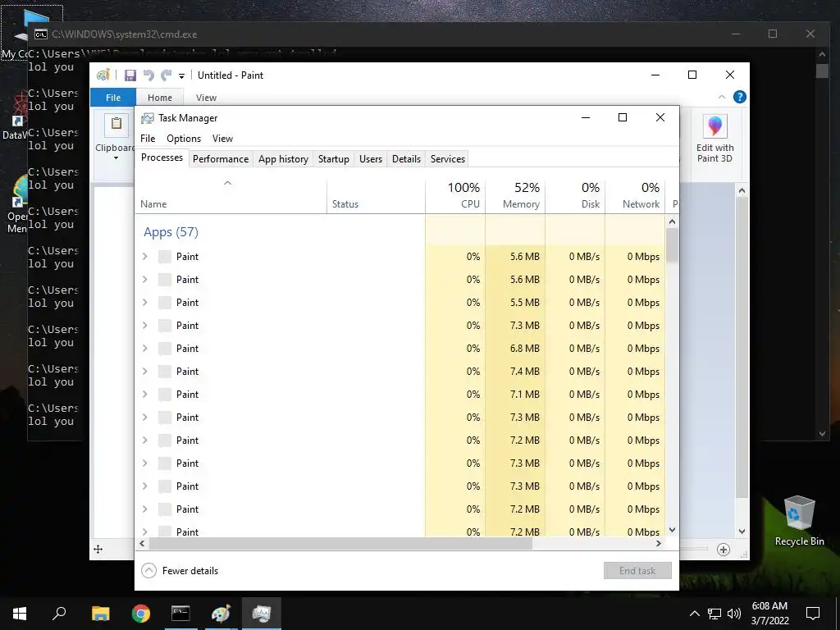Open Paint's File tab
840x630 pixels.
click(113, 98)
